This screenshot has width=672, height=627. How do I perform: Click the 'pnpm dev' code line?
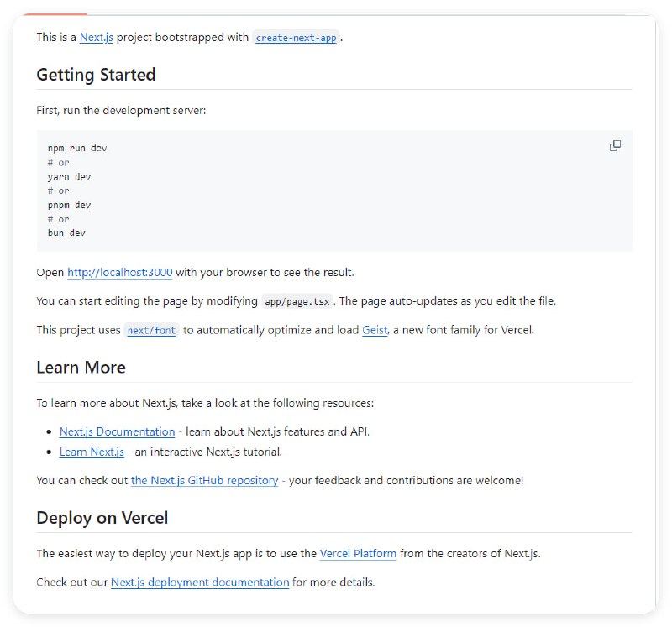click(69, 205)
